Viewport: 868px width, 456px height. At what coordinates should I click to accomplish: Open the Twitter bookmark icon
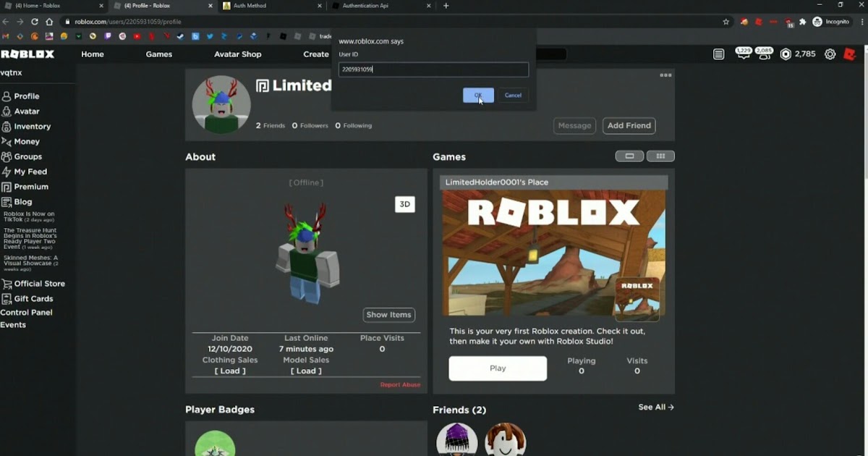tap(210, 36)
